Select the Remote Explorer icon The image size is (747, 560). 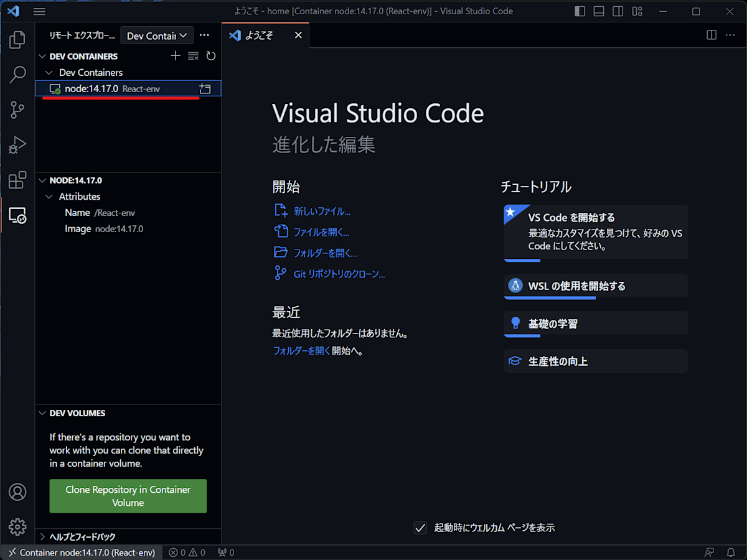17,215
